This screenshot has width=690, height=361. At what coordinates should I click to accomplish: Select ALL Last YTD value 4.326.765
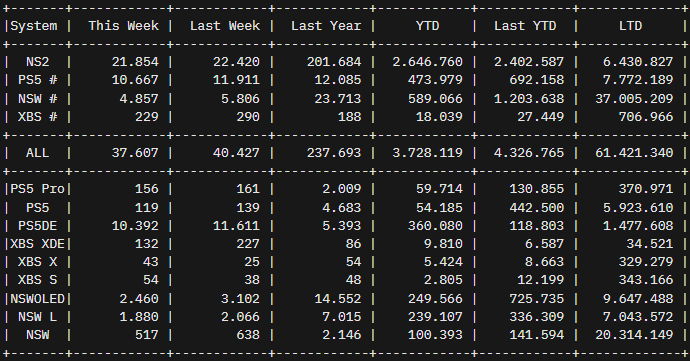[x=529, y=153]
